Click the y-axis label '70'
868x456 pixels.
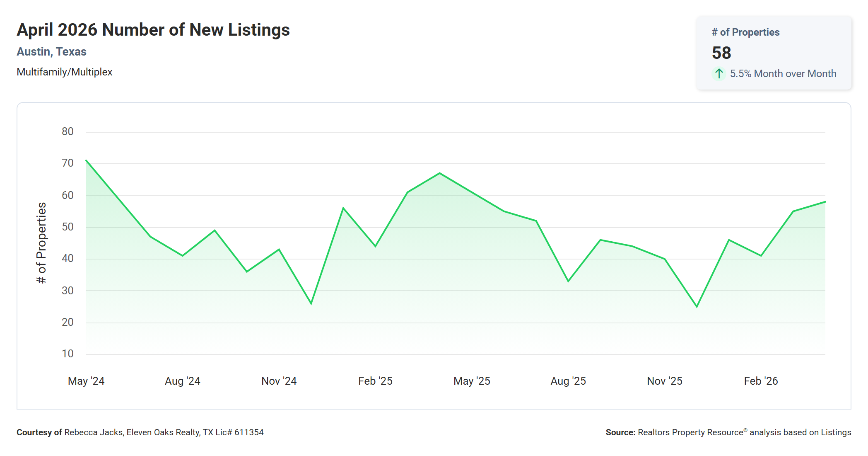(x=68, y=163)
